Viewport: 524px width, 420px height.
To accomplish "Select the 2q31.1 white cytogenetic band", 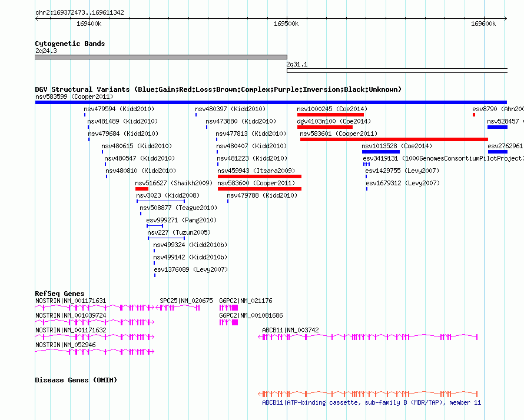I will [397, 71].
